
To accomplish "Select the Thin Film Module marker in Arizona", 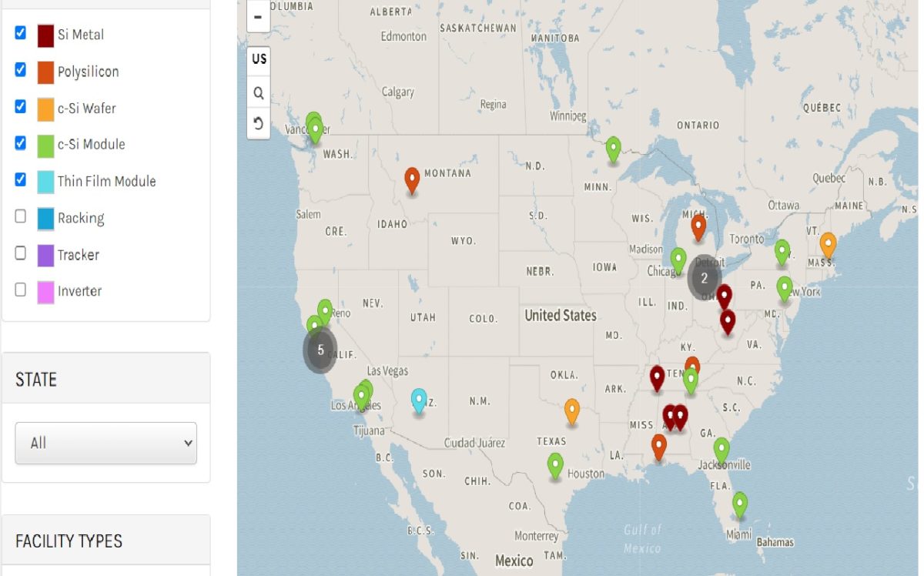I will tap(419, 400).
